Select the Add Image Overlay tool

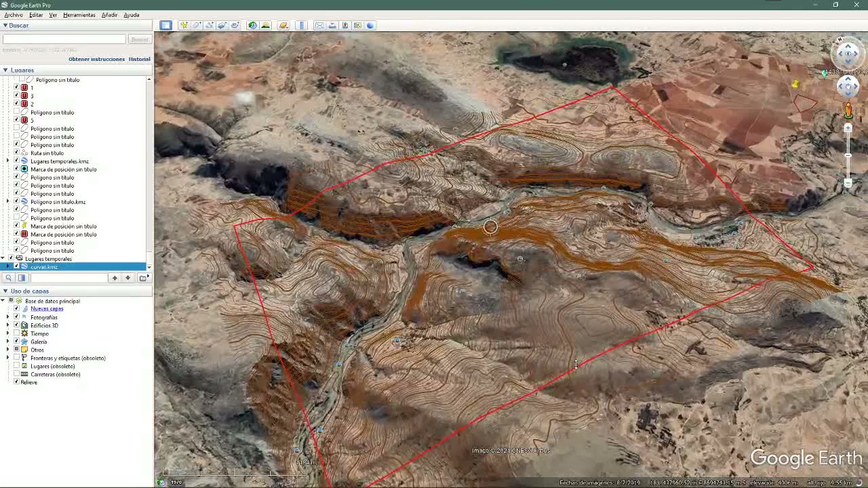tap(222, 25)
